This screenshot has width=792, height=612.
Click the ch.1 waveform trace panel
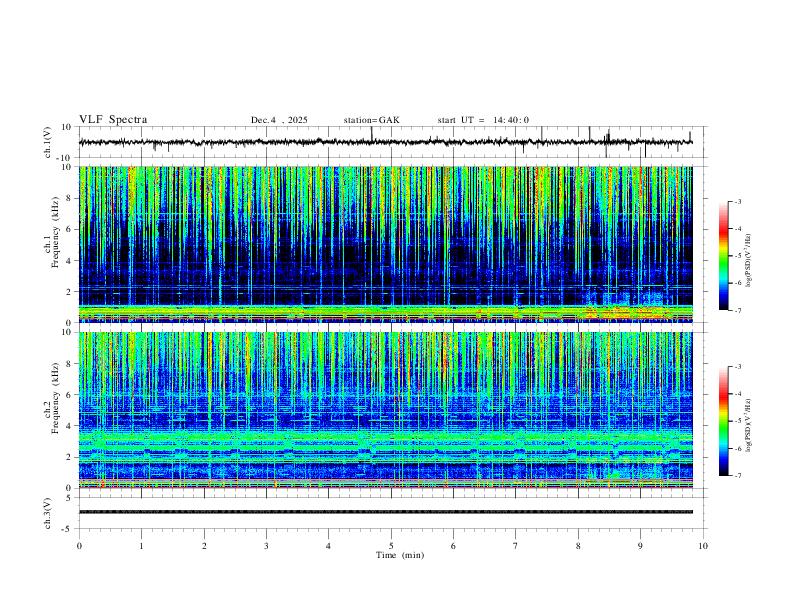click(391, 142)
